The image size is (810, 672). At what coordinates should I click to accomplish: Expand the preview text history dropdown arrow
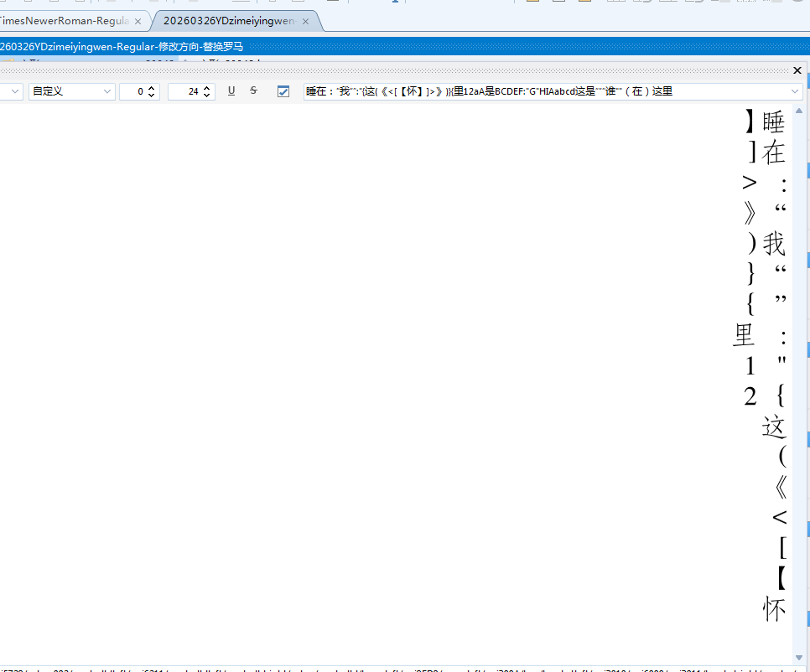click(795, 91)
